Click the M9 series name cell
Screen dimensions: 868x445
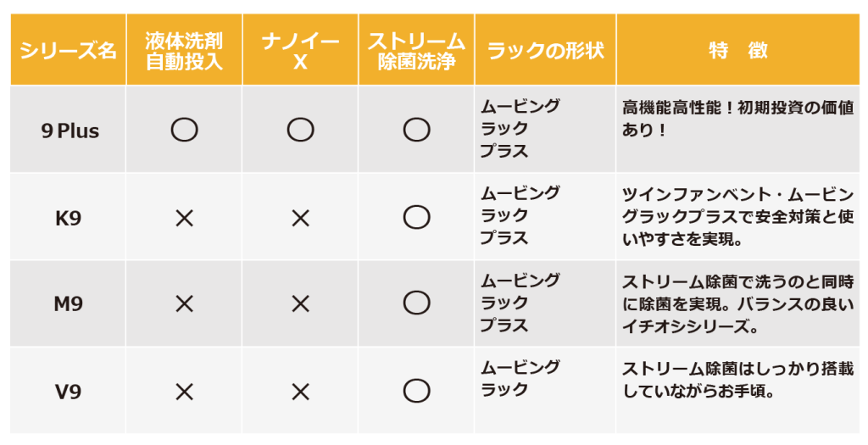point(69,304)
